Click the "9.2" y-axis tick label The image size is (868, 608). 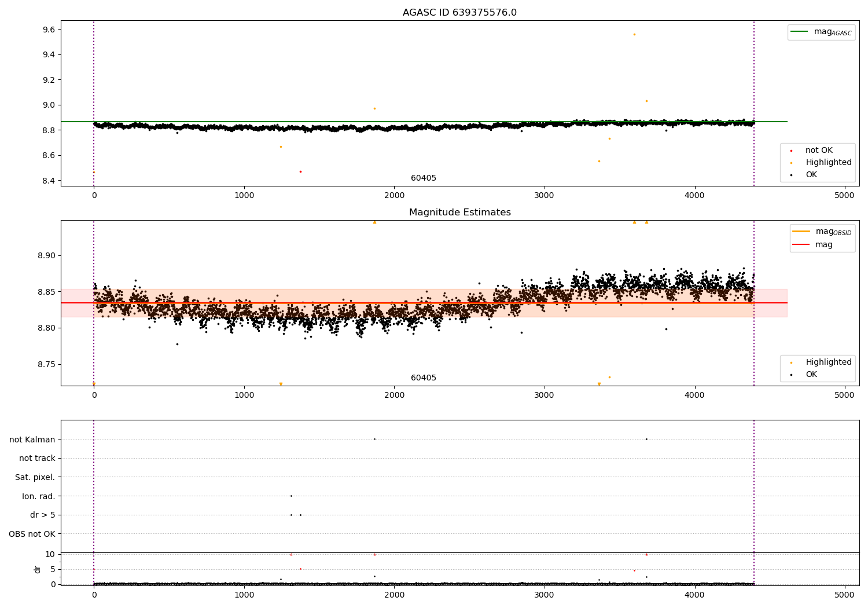click(x=49, y=80)
